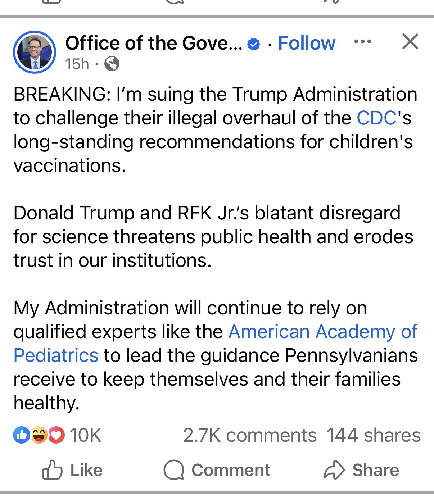Screen dimensions: 434x504
Task: Follow the Office of the Governor page
Action: [307, 43]
